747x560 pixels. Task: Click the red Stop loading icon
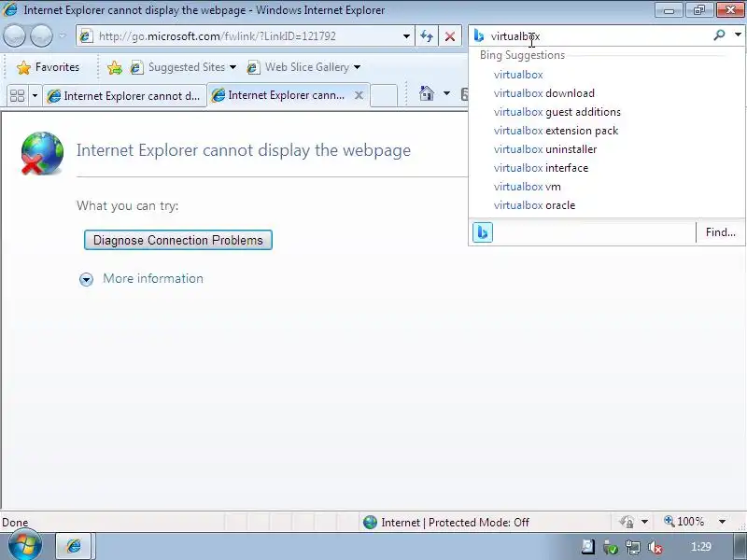pos(450,36)
